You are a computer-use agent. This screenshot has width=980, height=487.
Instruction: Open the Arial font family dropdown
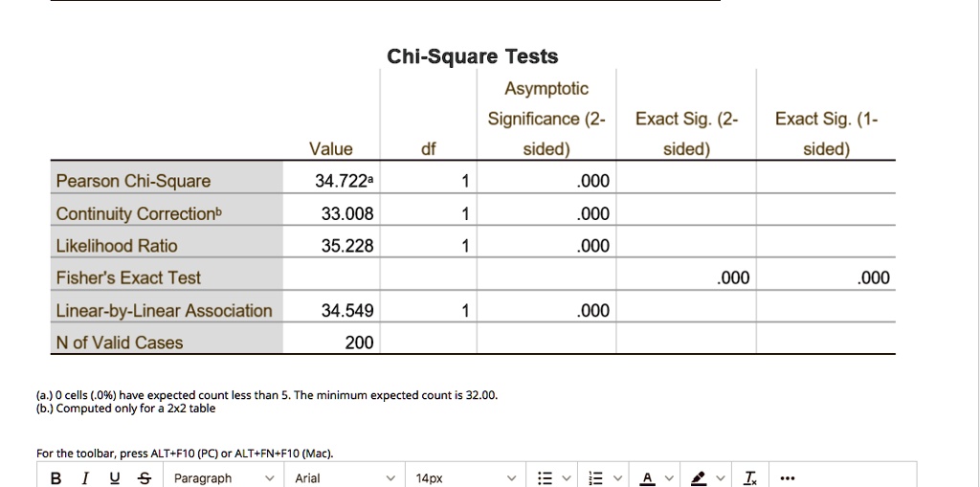346,478
